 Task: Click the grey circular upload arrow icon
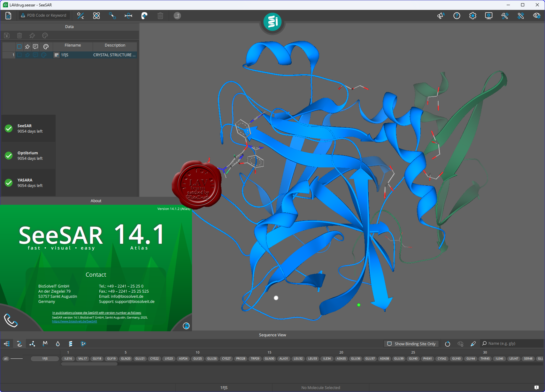[x=177, y=15]
